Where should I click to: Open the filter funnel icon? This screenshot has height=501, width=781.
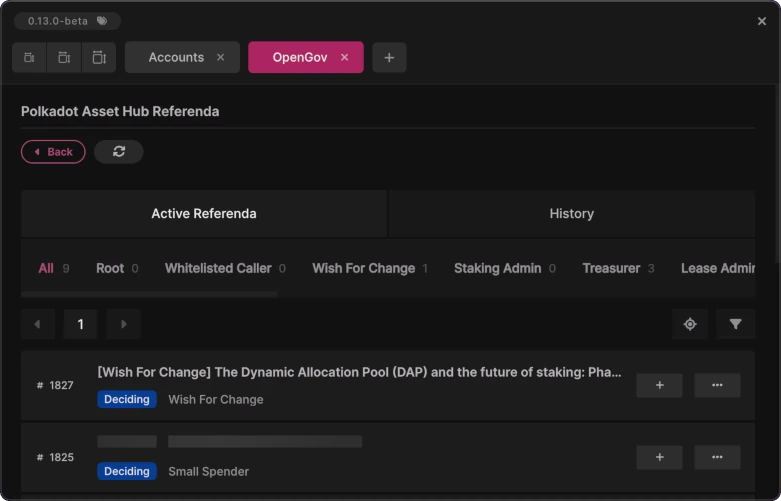tap(736, 324)
